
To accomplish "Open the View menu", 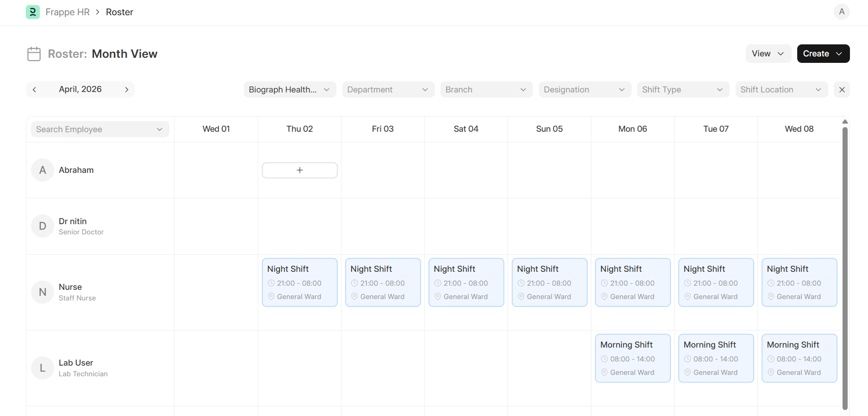I will [768, 54].
